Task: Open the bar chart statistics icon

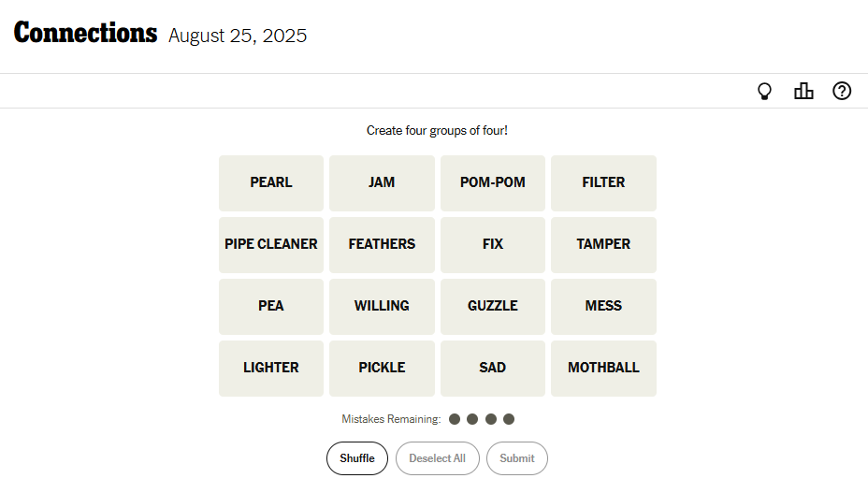Action: (803, 91)
